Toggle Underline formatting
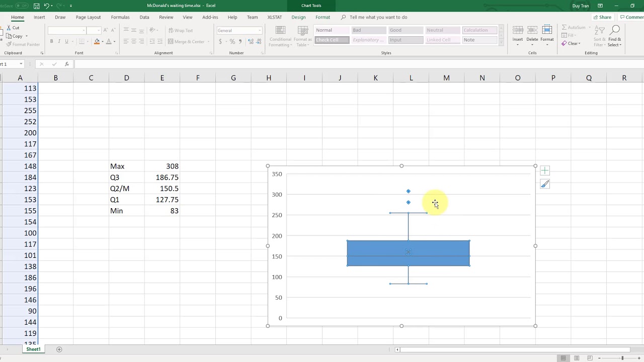 click(66, 41)
